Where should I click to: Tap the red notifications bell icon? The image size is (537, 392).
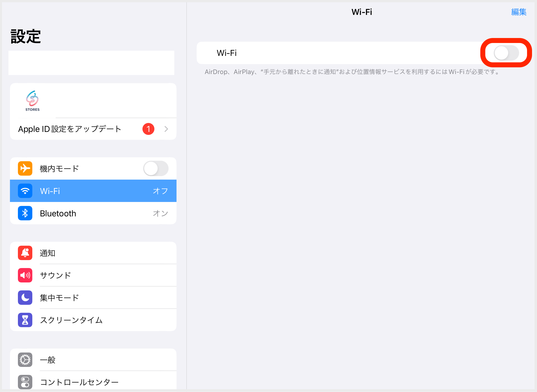tap(25, 253)
